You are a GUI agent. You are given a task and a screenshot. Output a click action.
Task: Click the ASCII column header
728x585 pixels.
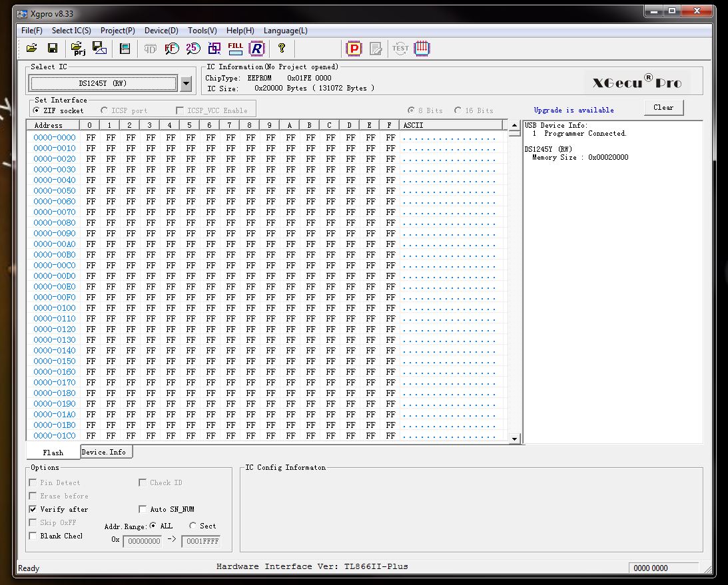(450, 125)
